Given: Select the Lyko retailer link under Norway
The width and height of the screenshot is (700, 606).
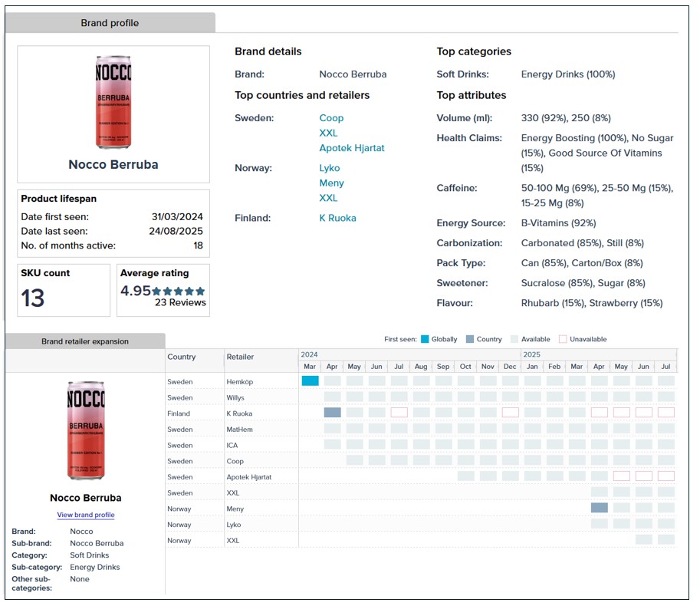Looking at the screenshot, I should coord(330,168).
